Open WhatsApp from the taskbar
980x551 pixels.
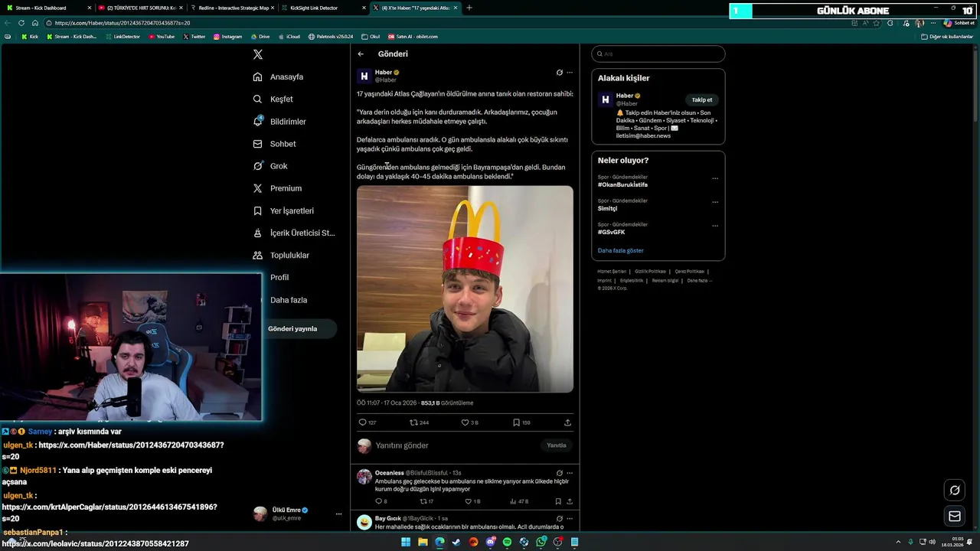[x=541, y=542]
